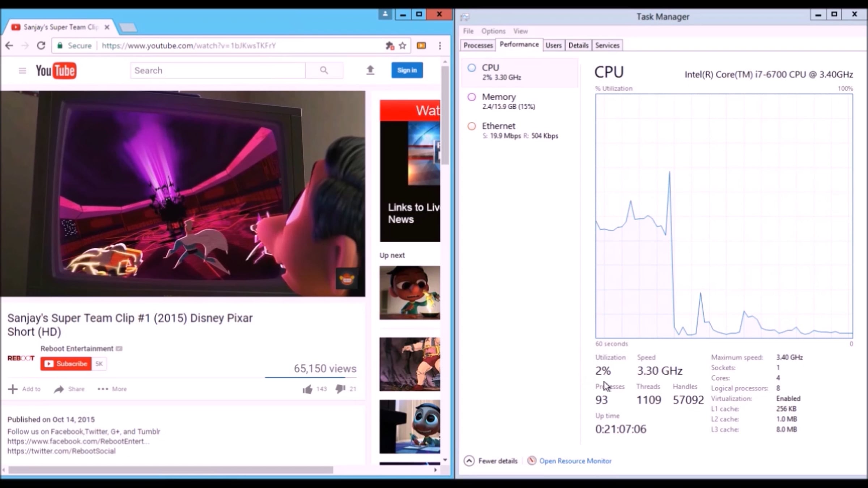Click the YouTube upload arrow icon
This screenshot has height=488, width=868.
pyautogui.click(x=370, y=70)
